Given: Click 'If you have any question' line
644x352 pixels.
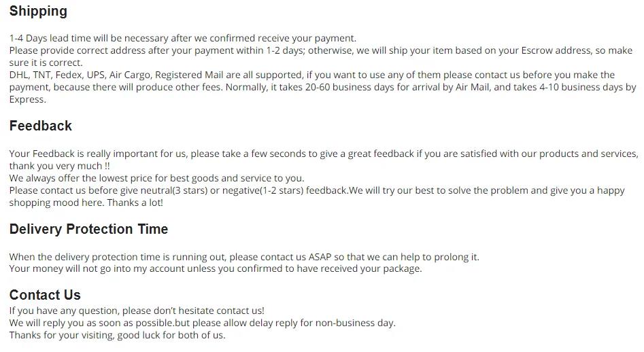Looking at the screenshot, I should coord(137,311).
